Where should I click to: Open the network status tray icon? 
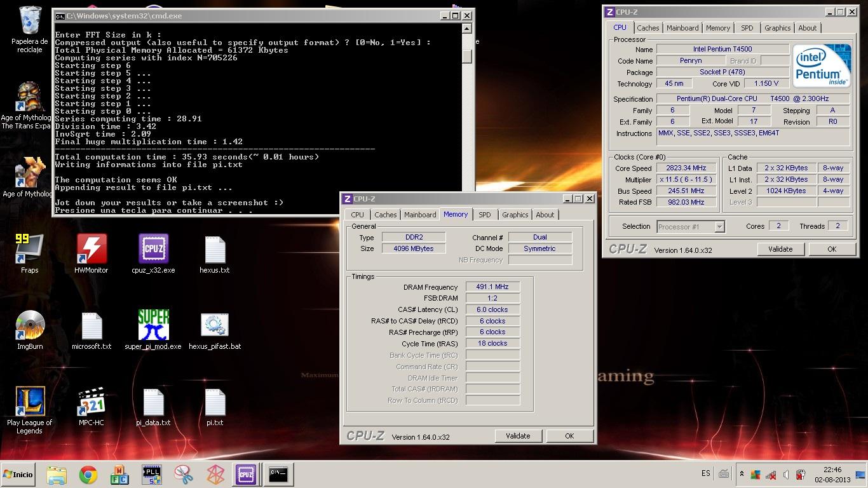pos(771,475)
